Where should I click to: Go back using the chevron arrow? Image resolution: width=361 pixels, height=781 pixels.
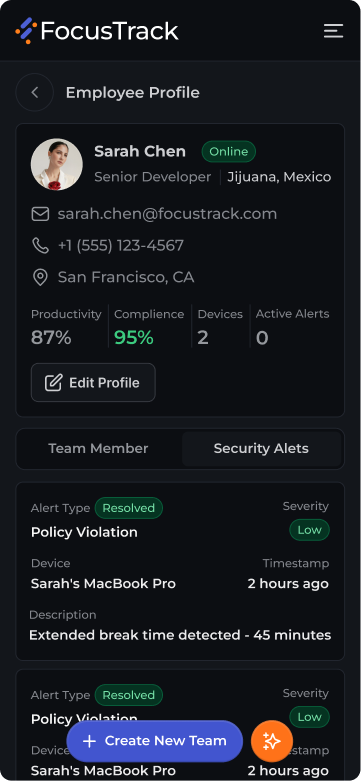pyautogui.click(x=34, y=92)
